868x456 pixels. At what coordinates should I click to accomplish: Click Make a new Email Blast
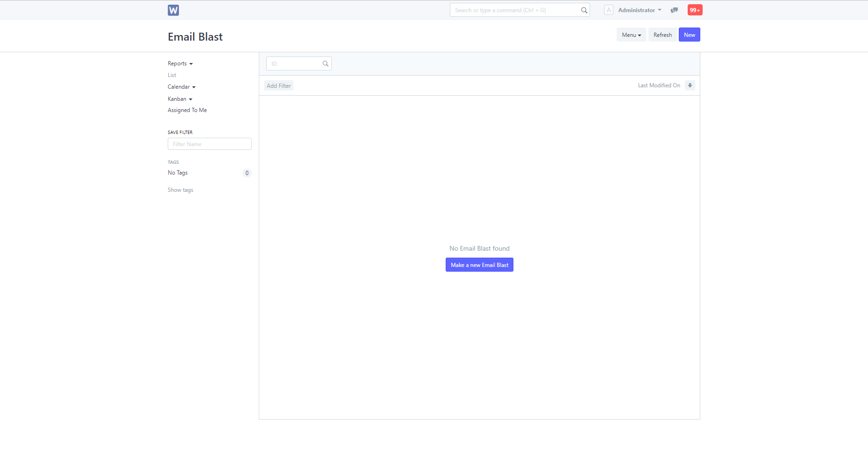coord(479,265)
